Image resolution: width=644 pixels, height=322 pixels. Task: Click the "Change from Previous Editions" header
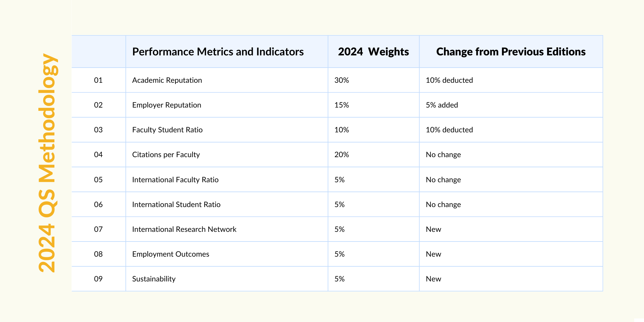click(x=511, y=52)
